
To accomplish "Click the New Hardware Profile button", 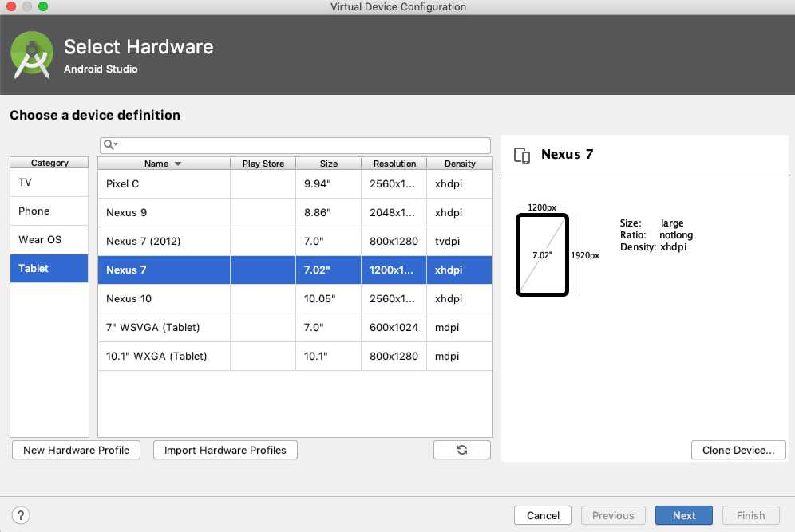I will pyautogui.click(x=76, y=450).
